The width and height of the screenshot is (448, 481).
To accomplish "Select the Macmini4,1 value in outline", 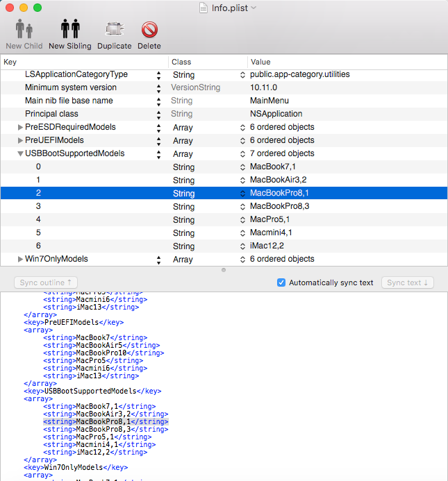I will (x=271, y=233).
